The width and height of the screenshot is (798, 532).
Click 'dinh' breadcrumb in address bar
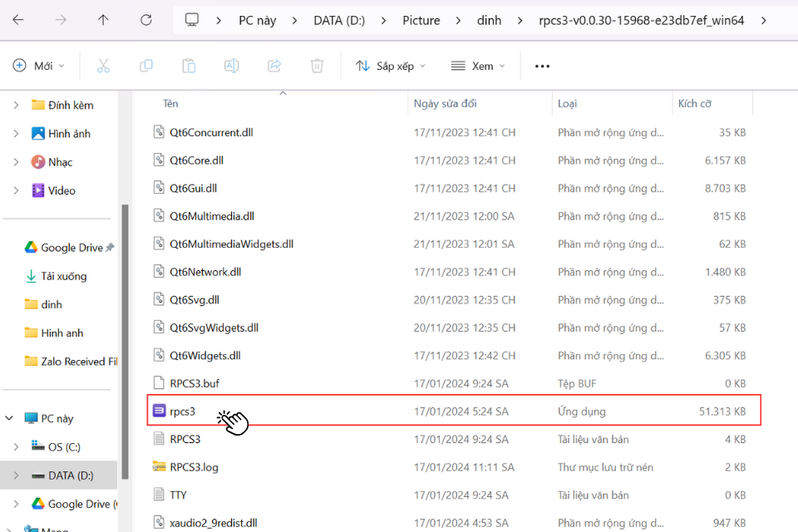489,20
